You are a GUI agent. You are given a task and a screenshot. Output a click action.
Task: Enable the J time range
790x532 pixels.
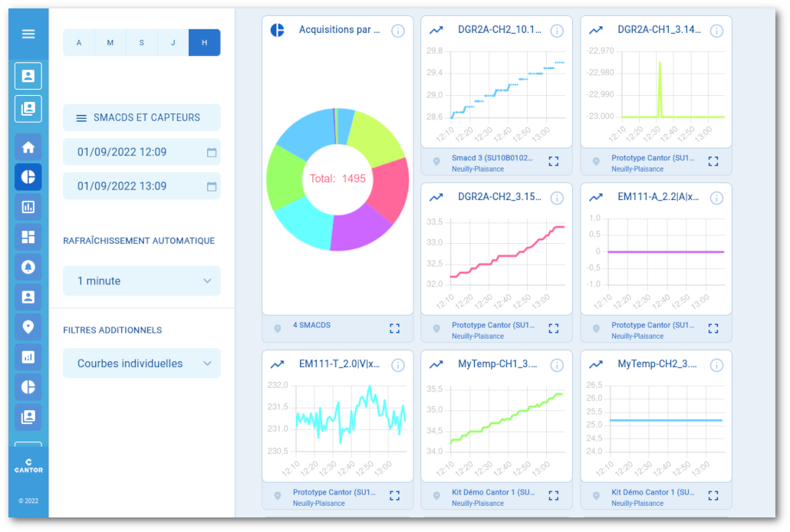173,43
